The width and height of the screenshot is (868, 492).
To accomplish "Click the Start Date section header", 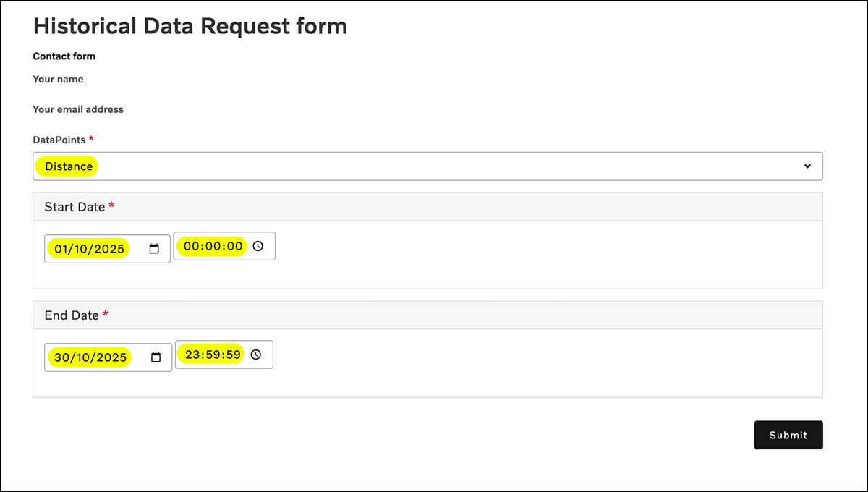I will tap(75, 207).
